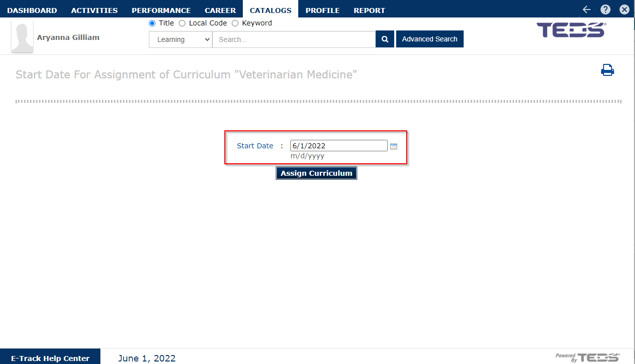Screen dimensions: 635x364
Task: Go to the CAREER tab
Action: tap(220, 10)
